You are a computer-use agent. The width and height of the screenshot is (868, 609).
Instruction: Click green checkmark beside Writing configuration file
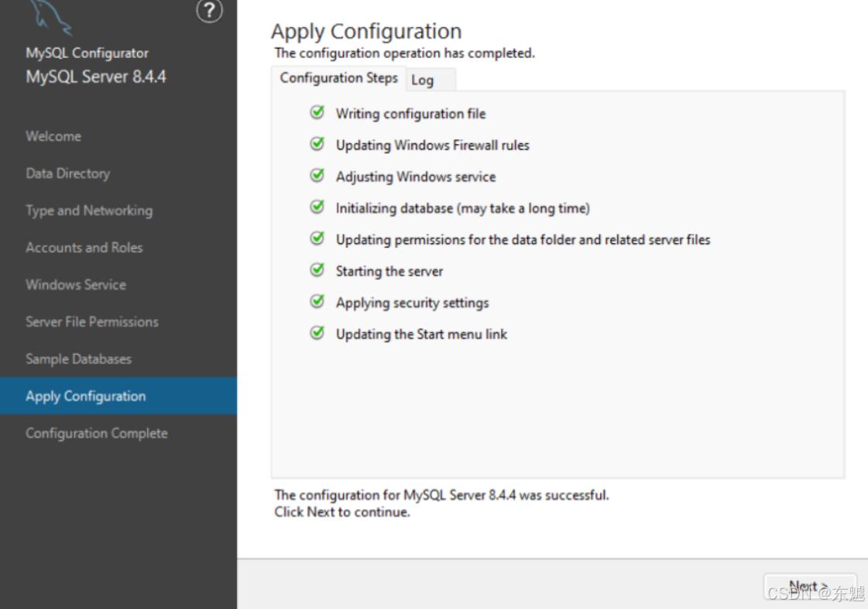317,112
